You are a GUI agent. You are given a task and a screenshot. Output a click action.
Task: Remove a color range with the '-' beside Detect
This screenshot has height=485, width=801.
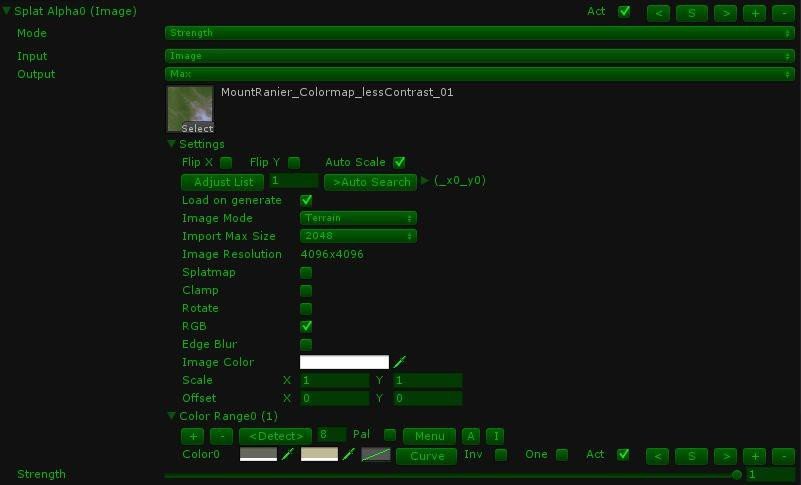(221, 436)
